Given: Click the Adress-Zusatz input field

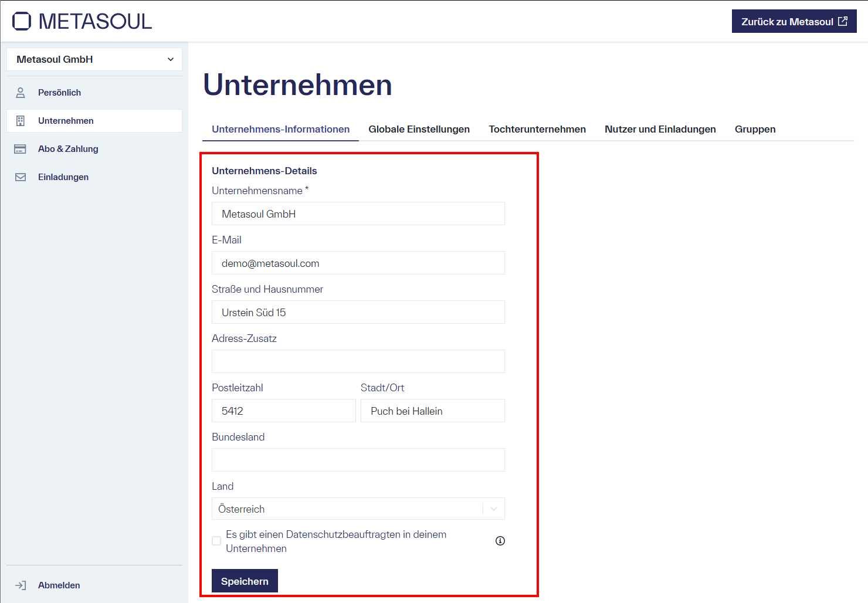Looking at the screenshot, I should (358, 361).
